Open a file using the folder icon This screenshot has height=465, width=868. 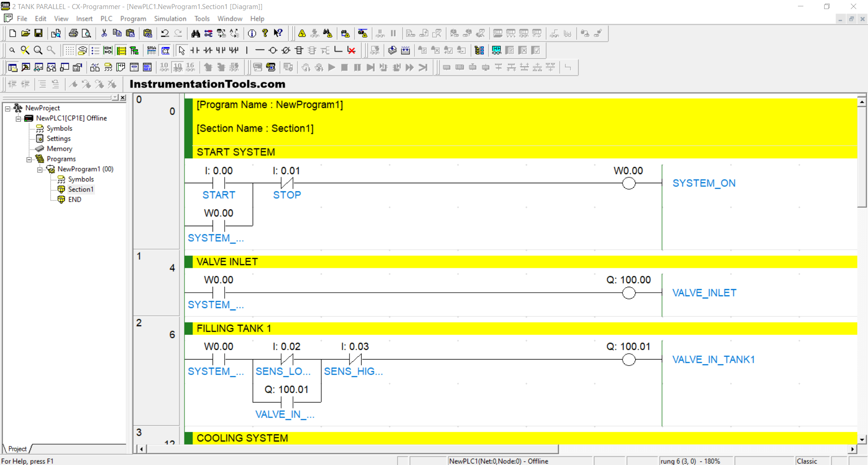click(26, 33)
